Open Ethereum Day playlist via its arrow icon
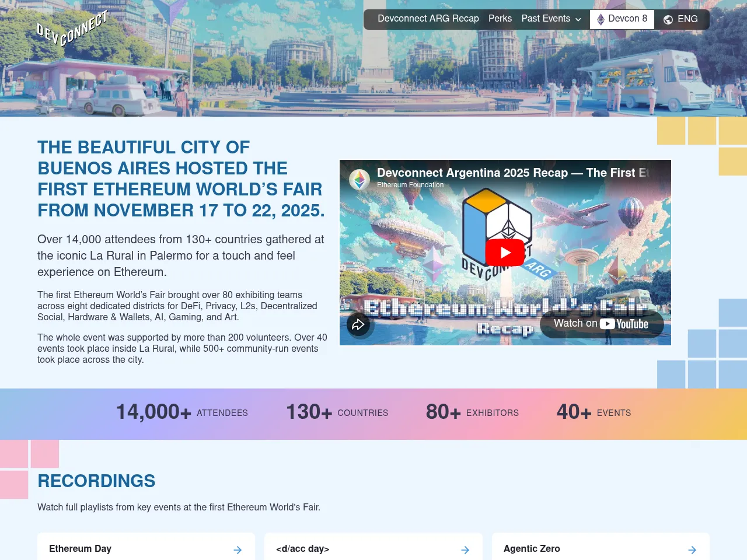Screen dimensions: 747x560 point(238,549)
